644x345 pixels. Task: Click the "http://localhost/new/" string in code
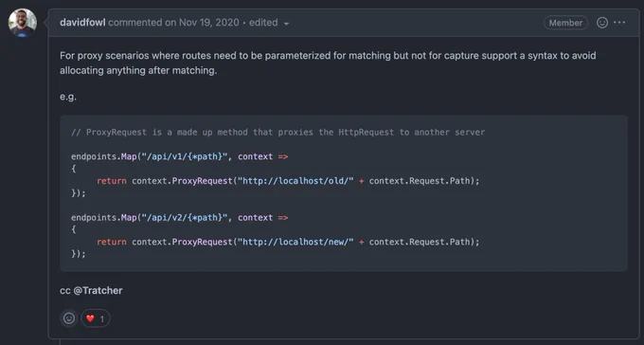click(295, 242)
